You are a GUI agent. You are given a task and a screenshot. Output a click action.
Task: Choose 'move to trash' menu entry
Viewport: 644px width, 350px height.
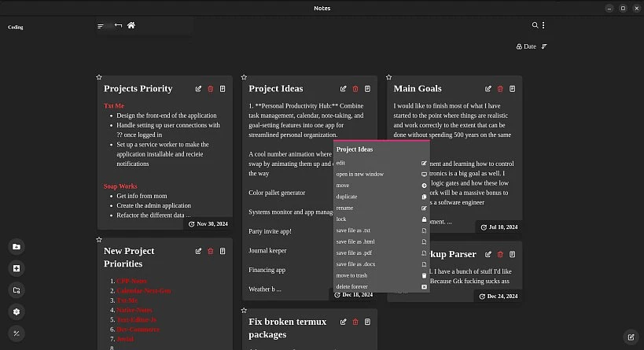point(381,275)
